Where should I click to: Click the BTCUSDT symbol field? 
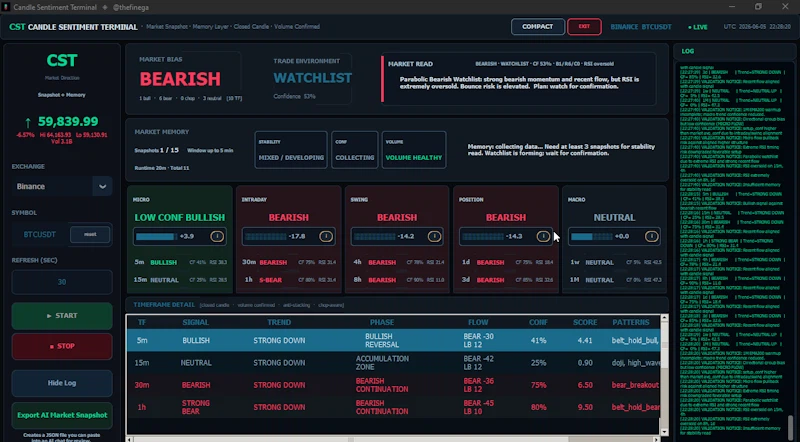[x=40, y=235]
